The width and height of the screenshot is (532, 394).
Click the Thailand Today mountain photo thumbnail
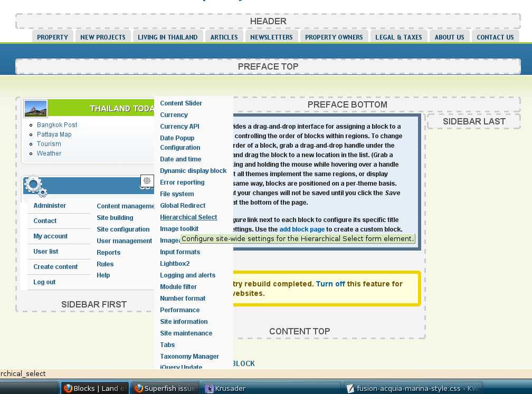tap(35, 108)
